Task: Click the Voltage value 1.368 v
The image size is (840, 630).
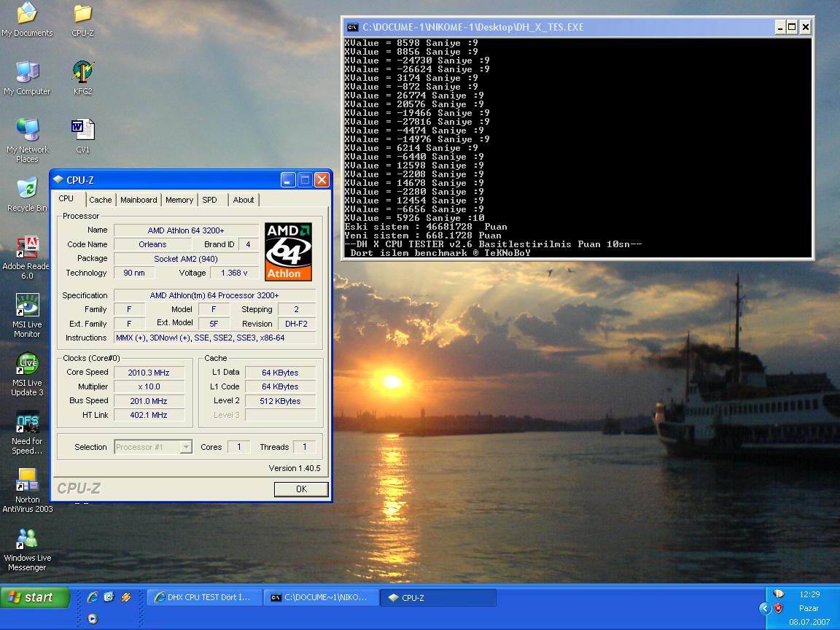Action: coord(234,273)
